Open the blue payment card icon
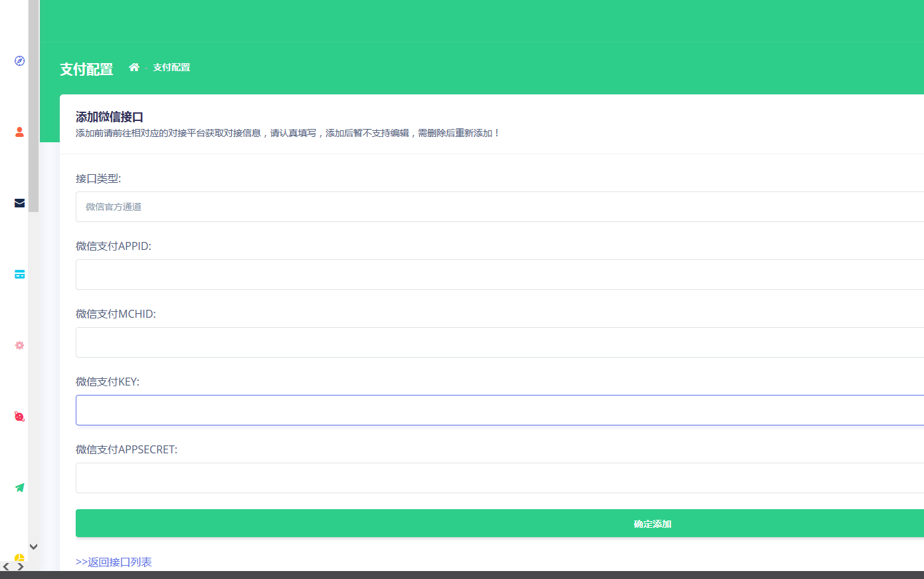Screen dimensions: 924x579 pyautogui.click(x=19, y=274)
